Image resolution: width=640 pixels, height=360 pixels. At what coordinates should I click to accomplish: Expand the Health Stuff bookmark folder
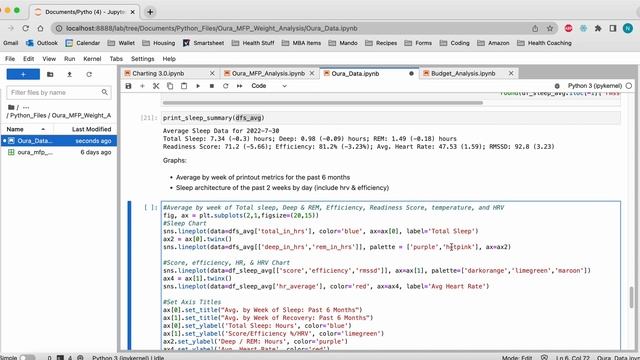[x=253, y=43]
